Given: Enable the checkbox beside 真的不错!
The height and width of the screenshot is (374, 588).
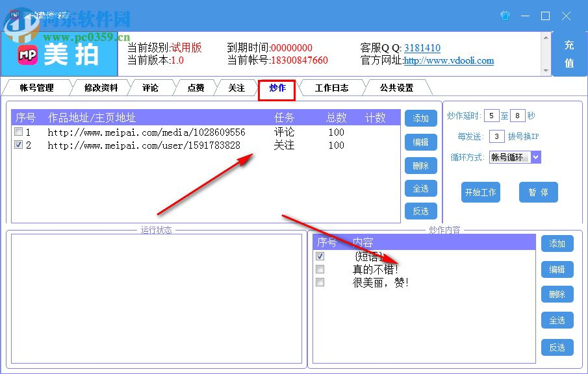Looking at the screenshot, I should [x=320, y=269].
